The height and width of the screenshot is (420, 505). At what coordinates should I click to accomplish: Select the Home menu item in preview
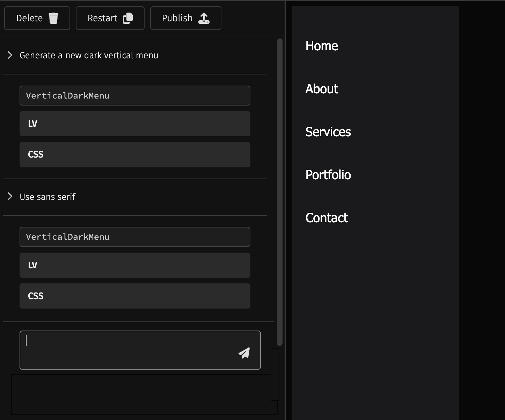coord(322,46)
